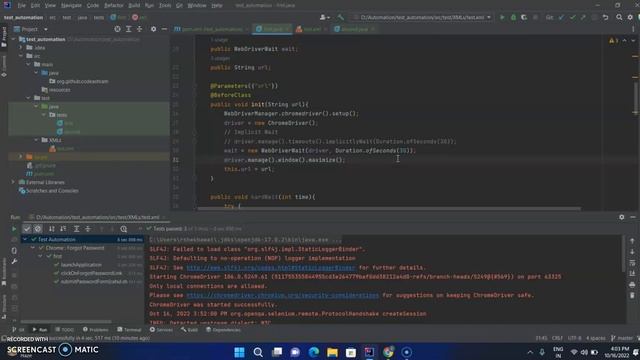Open the run configuration dropdown
640x360 pixels.
(423, 18)
